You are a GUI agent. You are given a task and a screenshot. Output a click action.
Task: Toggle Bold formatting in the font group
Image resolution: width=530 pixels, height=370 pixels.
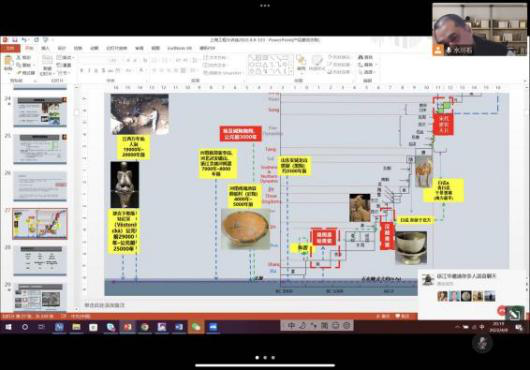point(81,70)
